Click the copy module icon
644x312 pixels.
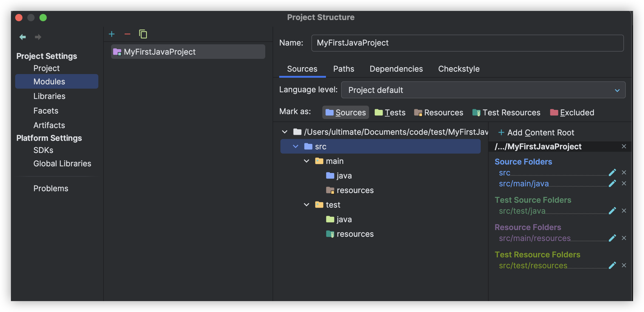(x=143, y=34)
